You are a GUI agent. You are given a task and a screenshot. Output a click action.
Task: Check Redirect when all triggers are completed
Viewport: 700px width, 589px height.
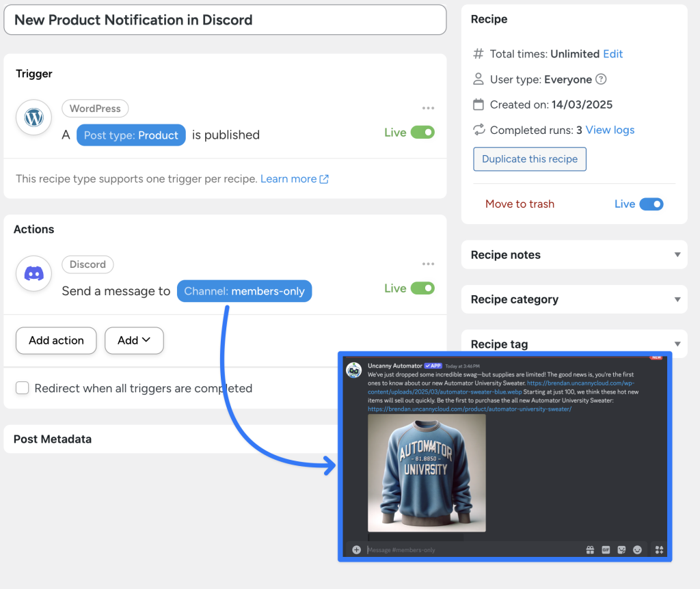(x=21, y=387)
